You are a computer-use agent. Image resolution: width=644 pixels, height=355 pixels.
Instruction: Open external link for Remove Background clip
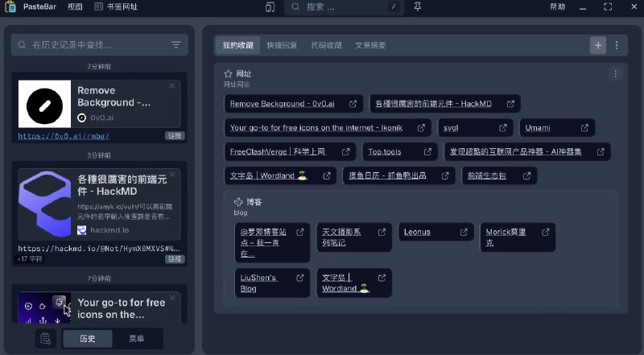click(353, 104)
